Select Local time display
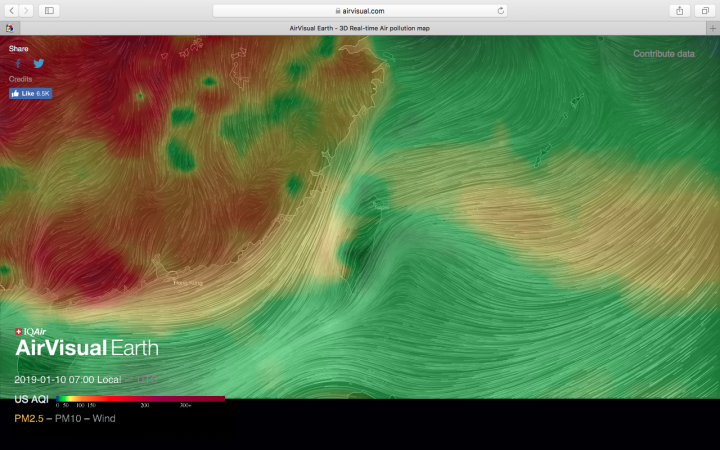Screen dimensions: 720x450 pos(109,380)
